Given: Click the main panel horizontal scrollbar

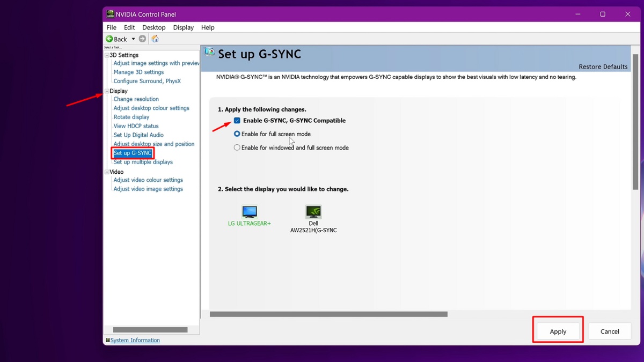Looking at the screenshot, I should click(328, 314).
